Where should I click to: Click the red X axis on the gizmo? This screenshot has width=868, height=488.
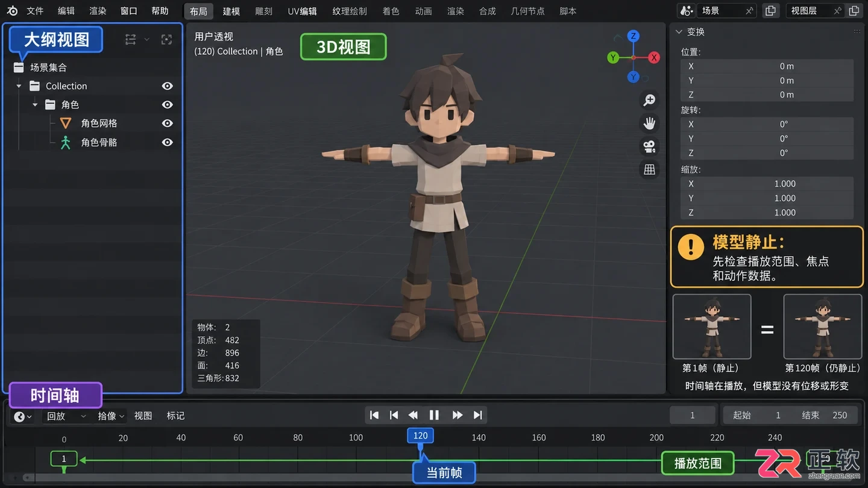click(x=654, y=58)
